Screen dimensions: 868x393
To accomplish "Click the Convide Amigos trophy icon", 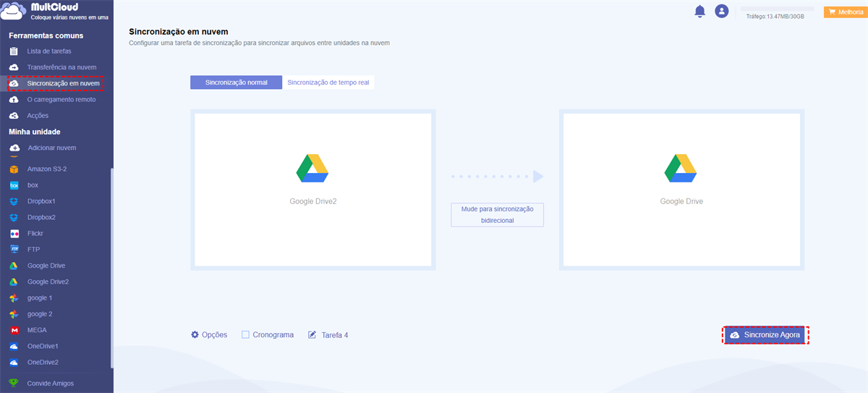I will pos(14,383).
